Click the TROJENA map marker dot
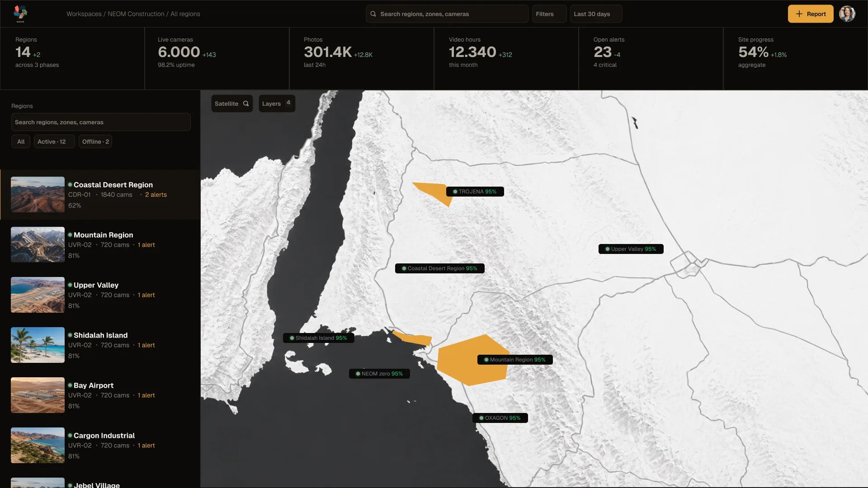The width and height of the screenshot is (868, 488). coord(455,192)
